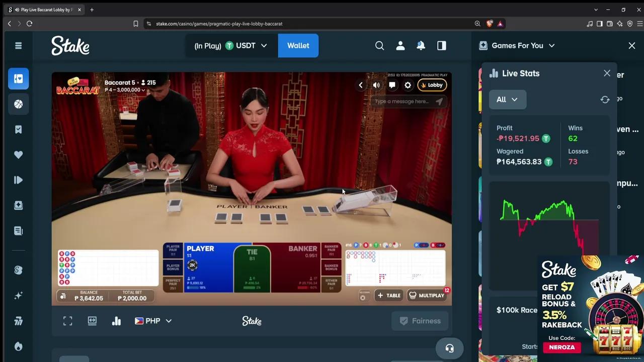Click the Fairness button

pos(420,321)
